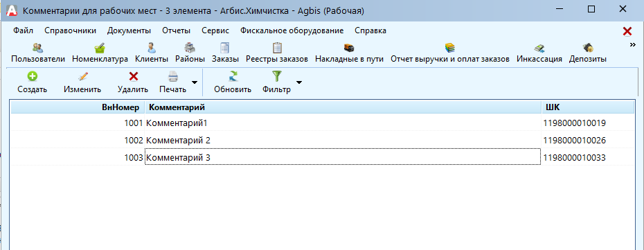This screenshot has height=250, width=644.
Task: Open the Номенклатура catalog icon
Action: coord(100,48)
